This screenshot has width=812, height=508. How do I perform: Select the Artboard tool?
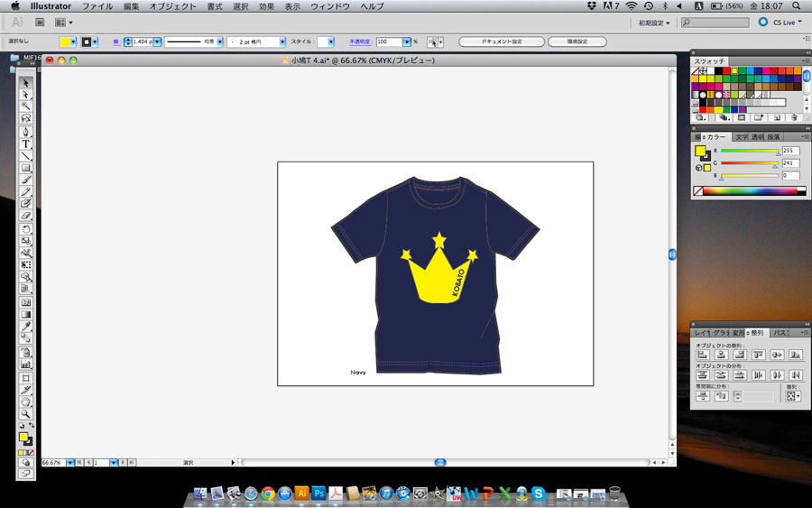click(25, 378)
